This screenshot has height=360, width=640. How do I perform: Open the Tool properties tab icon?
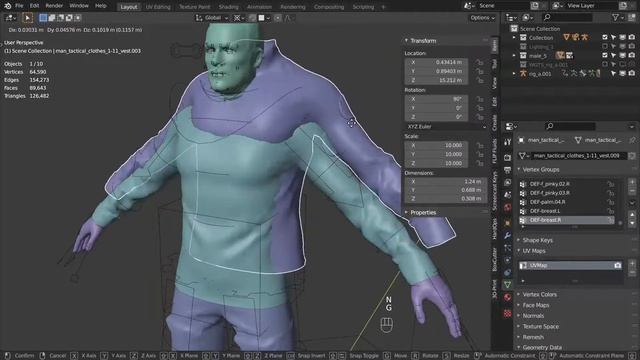[x=507, y=142]
